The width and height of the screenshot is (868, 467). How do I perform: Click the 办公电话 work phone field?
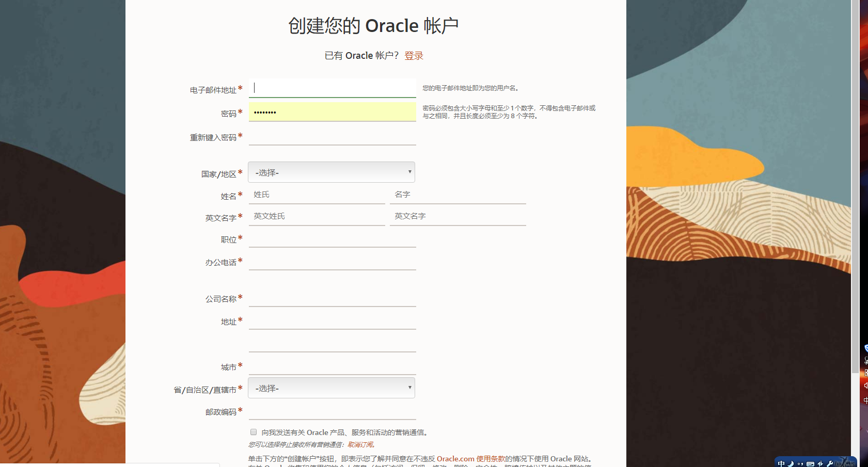[332, 261]
